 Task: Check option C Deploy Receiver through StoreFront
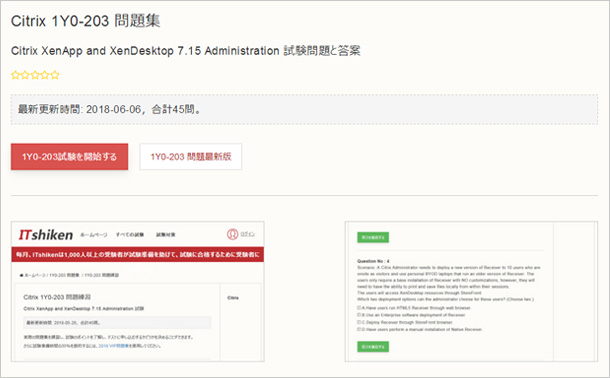click(x=359, y=322)
